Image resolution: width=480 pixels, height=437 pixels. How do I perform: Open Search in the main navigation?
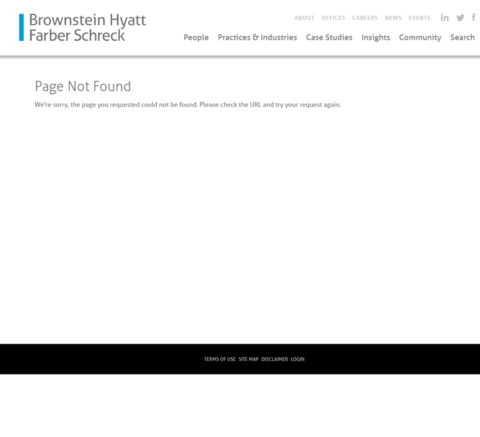click(462, 37)
